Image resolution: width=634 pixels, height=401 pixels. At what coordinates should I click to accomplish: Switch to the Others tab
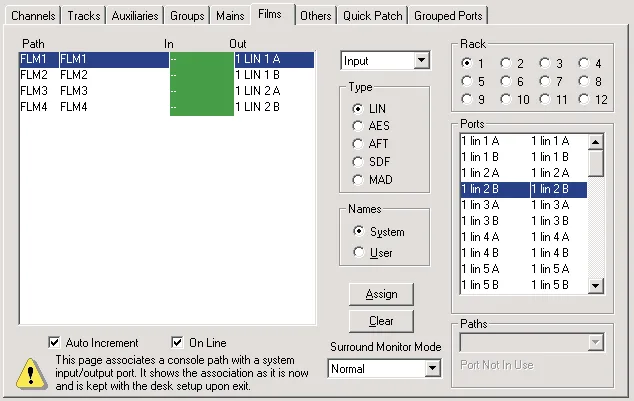pos(315,16)
